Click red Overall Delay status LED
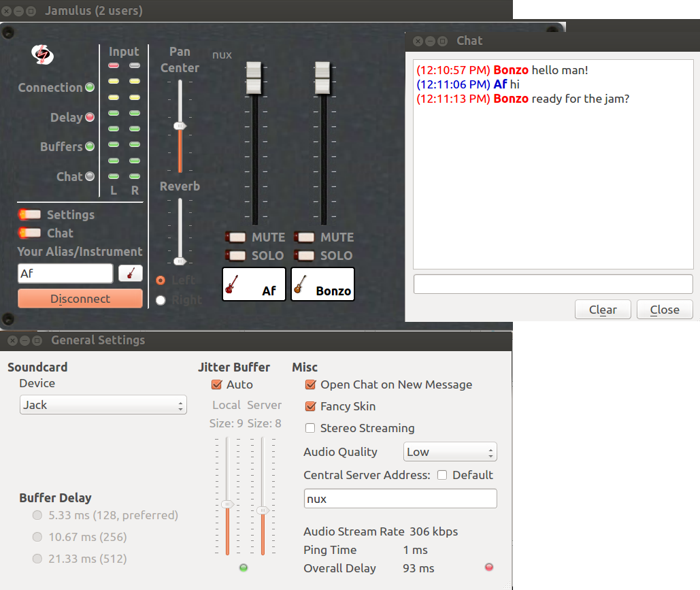The width and height of the screenshot is (700, 590). (x=489, y=567)
